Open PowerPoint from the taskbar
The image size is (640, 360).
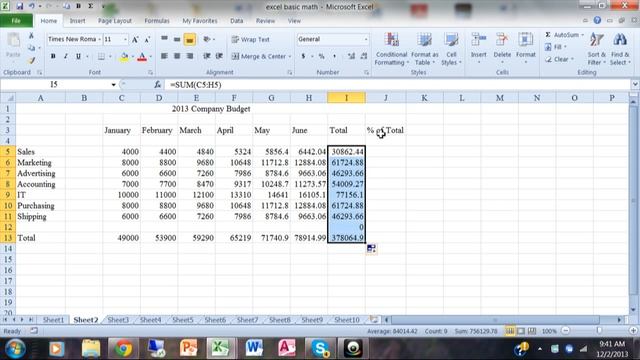point(188,348)
